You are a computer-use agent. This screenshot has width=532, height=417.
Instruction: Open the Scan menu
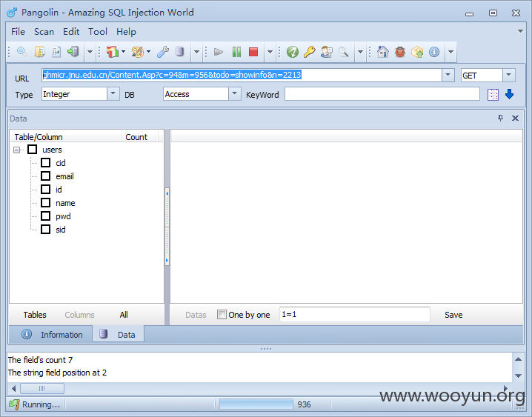click(x=44, y=32)
